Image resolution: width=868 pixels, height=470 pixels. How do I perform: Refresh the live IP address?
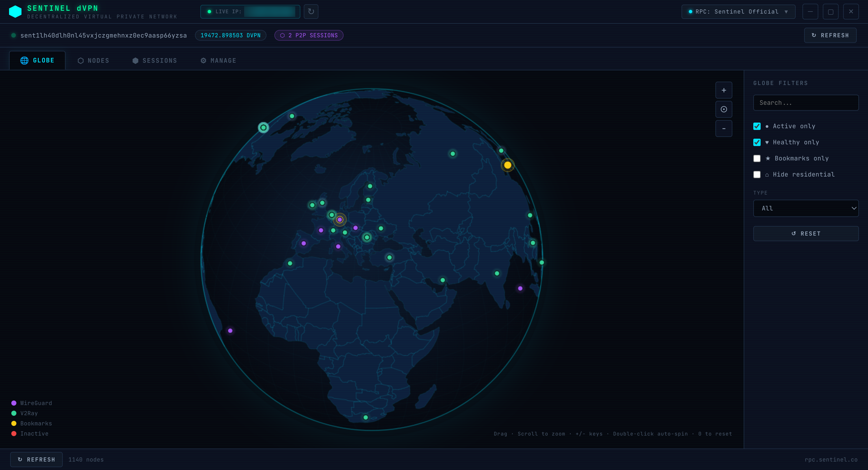(x=311, y=12)
